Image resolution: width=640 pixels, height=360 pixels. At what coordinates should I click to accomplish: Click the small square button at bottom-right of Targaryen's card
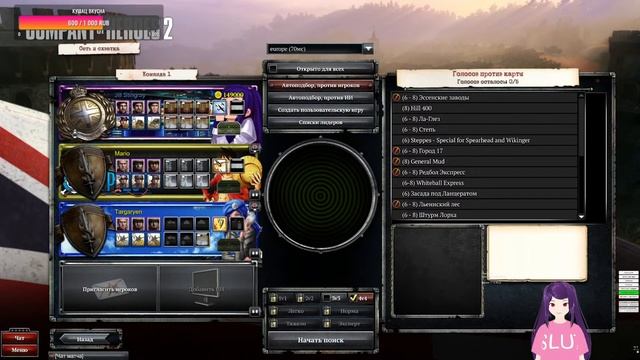(255, 253)
